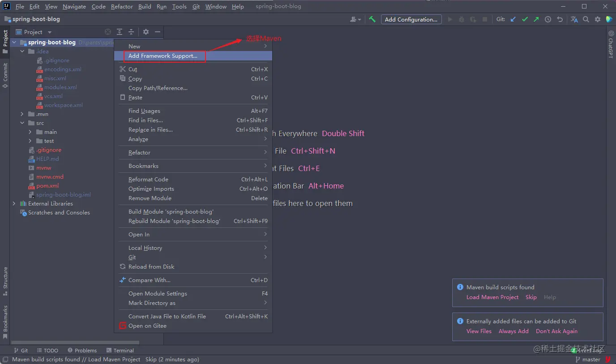
Task: Open the Bookmarks tool window tab
Action: coord(5,323)
